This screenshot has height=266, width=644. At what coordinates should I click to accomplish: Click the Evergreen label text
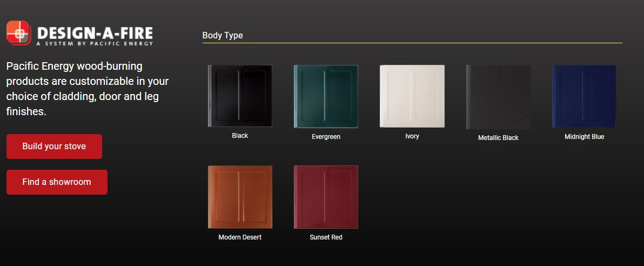(x=326, y=137)
